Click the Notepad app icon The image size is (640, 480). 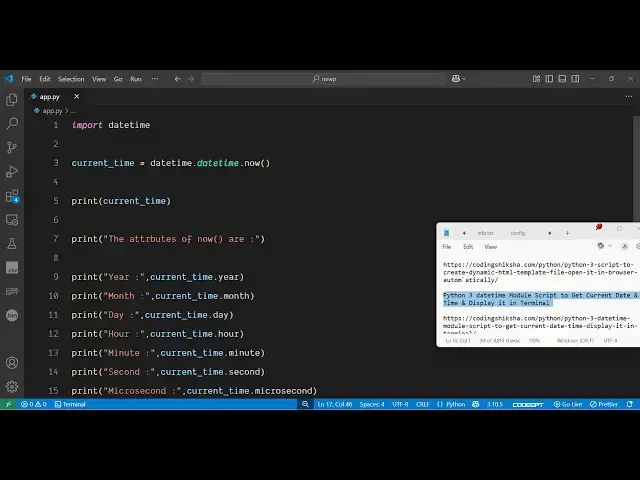[x=447, y=233]
